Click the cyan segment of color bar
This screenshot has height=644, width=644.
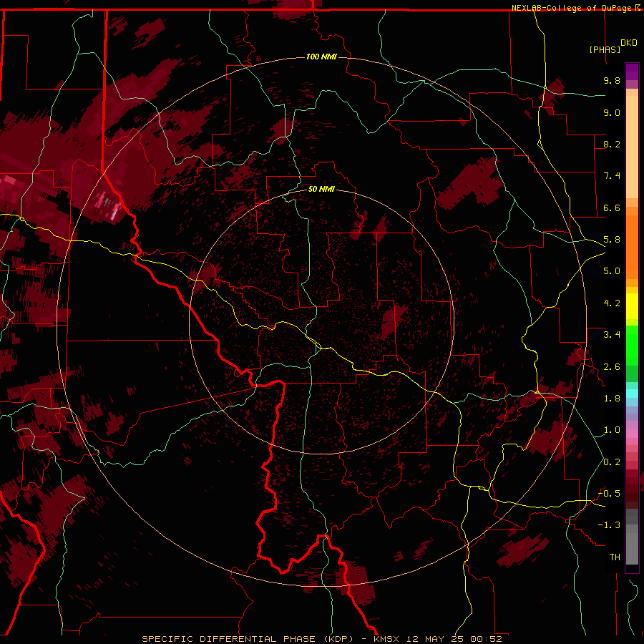pyautogui.click(x=632, y=394)
